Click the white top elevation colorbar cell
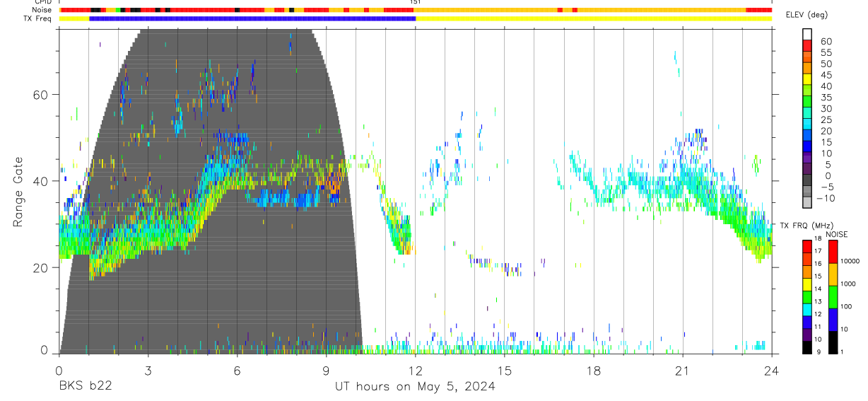 point(807,35)
